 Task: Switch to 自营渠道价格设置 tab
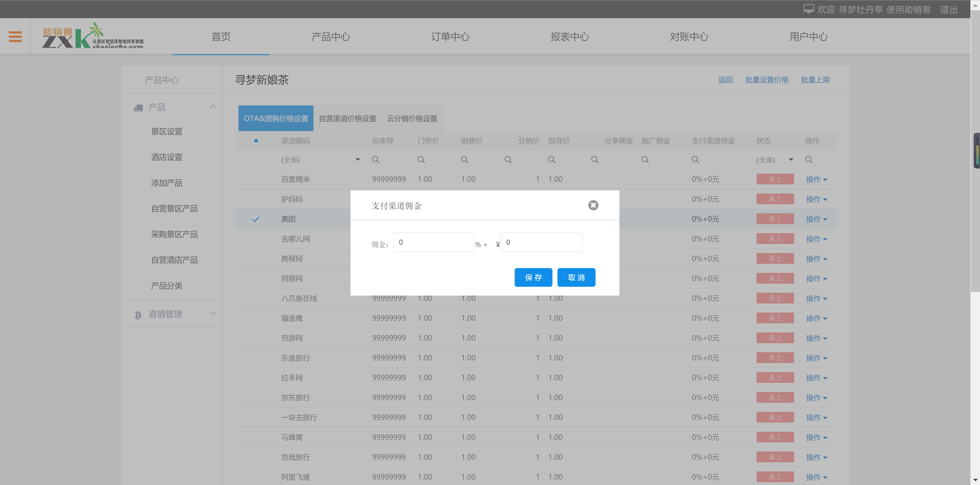pyautogui.click(x=347, y=119)
